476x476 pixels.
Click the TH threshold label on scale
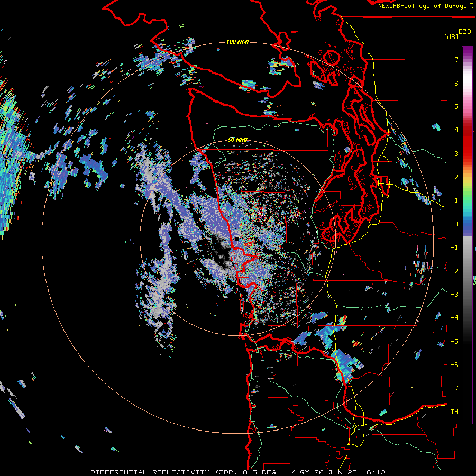tap(454, 412)
